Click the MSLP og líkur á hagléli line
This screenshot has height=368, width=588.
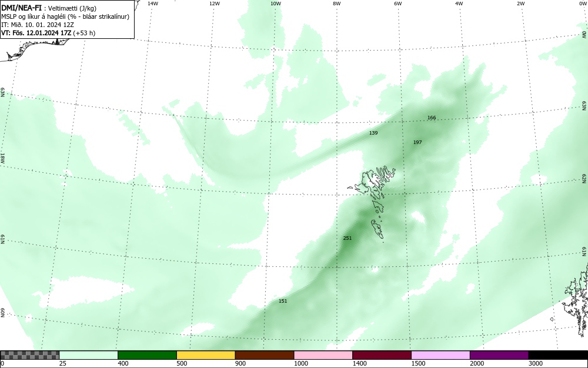(65, 16)
